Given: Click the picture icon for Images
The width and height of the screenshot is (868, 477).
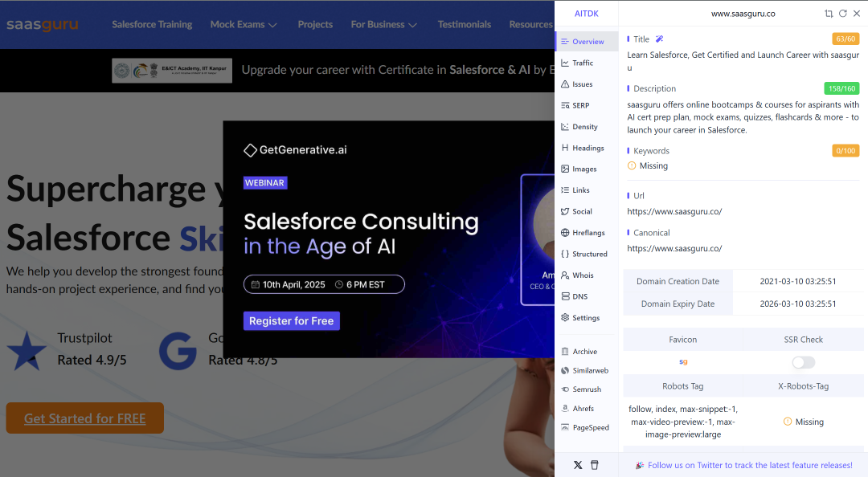Looking at the screenshot, I should pyautogui.click(x=565, y=169).
